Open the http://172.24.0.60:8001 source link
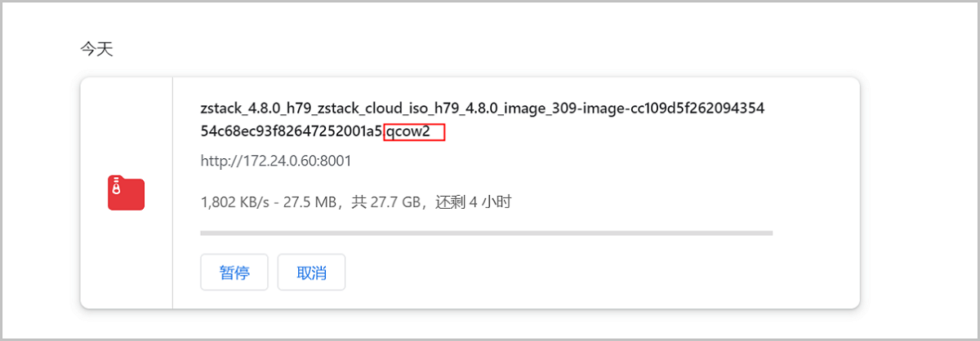Screen dimensions: 980x341 click(x=276, y=161)
